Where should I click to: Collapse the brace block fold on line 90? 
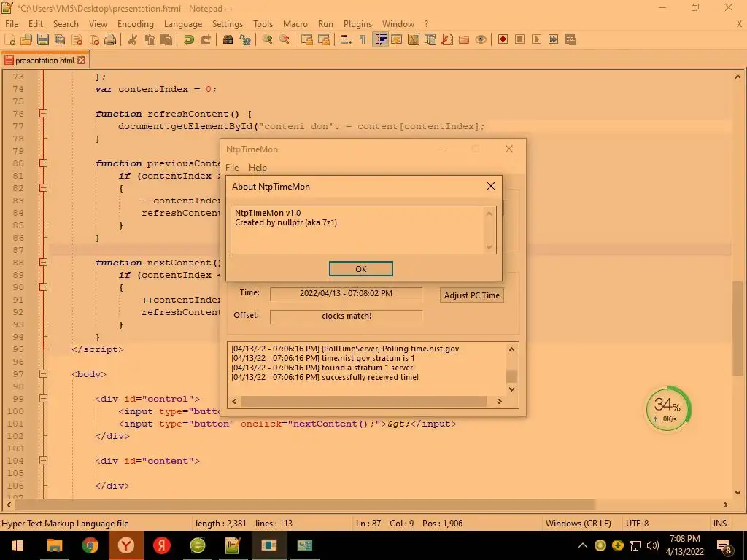43,287
